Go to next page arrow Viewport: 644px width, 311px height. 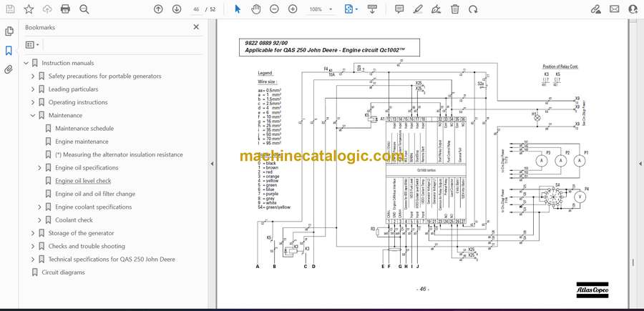(x=177, y=9)
